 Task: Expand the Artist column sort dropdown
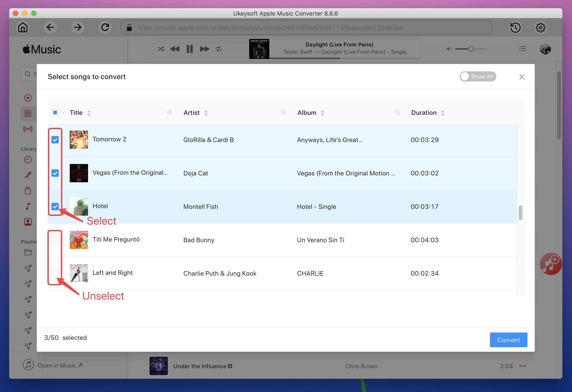[206, 113]
